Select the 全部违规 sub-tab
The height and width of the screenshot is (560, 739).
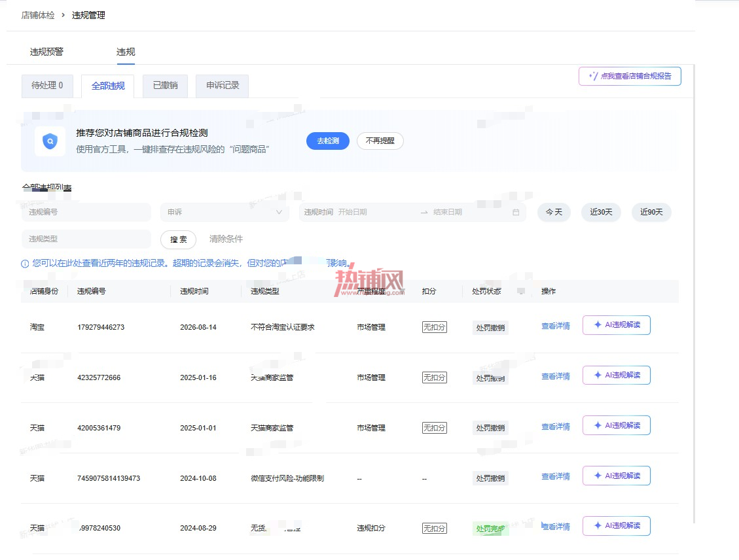(108, 86)
